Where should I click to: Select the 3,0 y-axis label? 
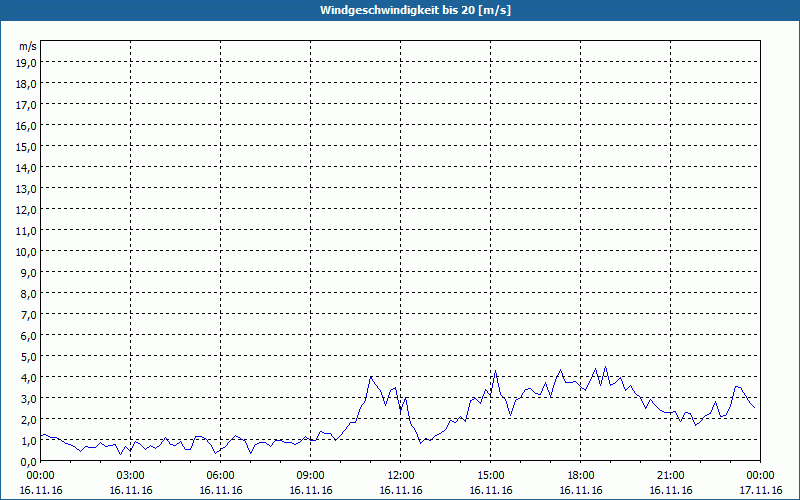pos(29,398)
